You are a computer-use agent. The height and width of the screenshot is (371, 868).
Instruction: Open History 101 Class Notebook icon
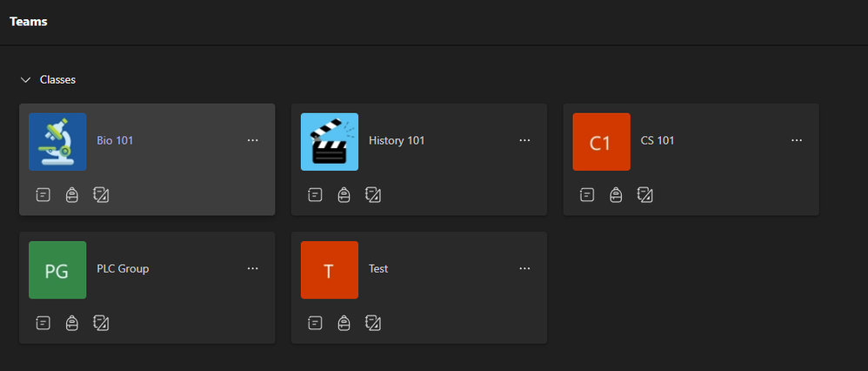[373, 195]
